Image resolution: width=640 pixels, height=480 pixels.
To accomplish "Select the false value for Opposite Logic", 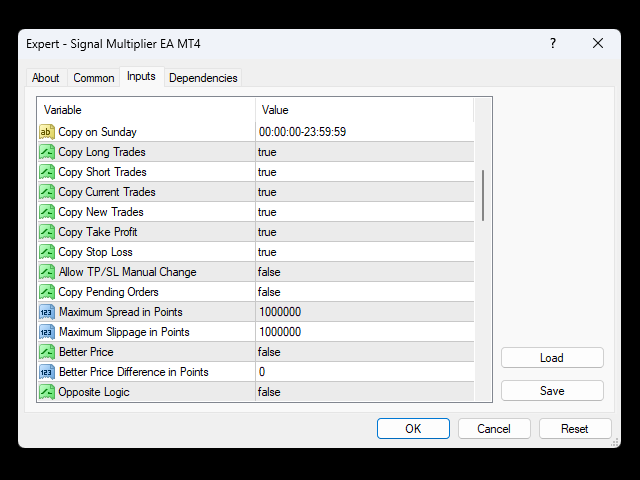I will [x=269, y=392].
